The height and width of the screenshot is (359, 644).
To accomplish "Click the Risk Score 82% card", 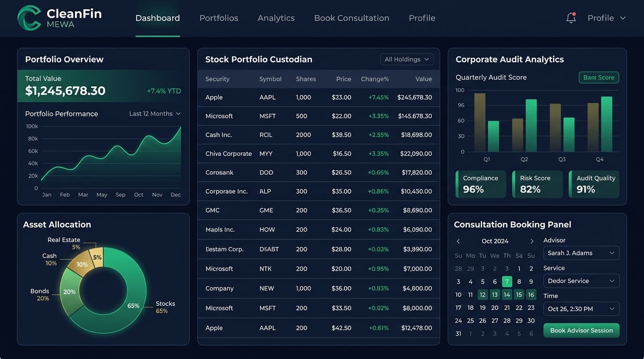I will click(x=537, y=184).
